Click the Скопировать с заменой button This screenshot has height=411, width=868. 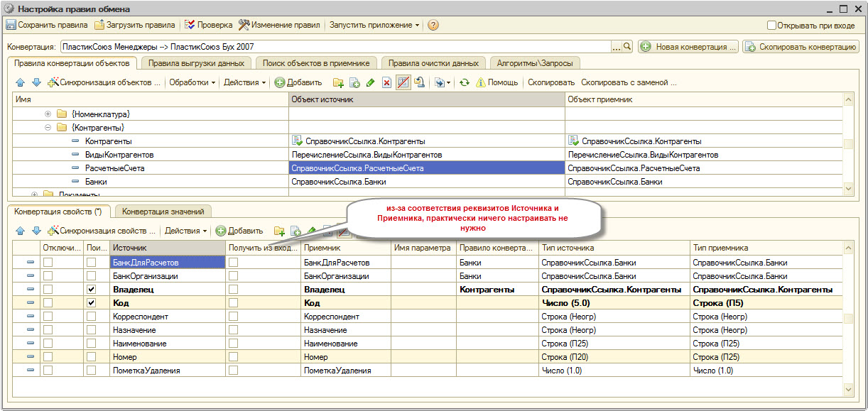pos(628,82)
